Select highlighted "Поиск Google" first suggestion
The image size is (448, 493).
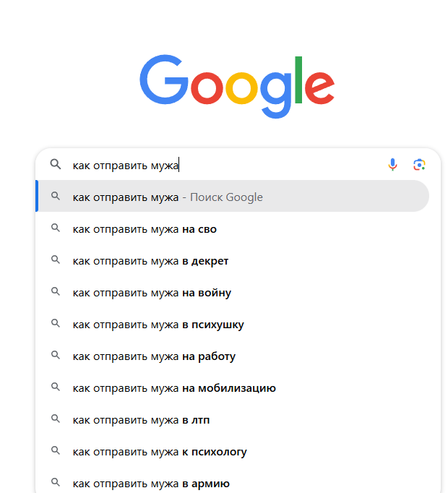(168, 197)
